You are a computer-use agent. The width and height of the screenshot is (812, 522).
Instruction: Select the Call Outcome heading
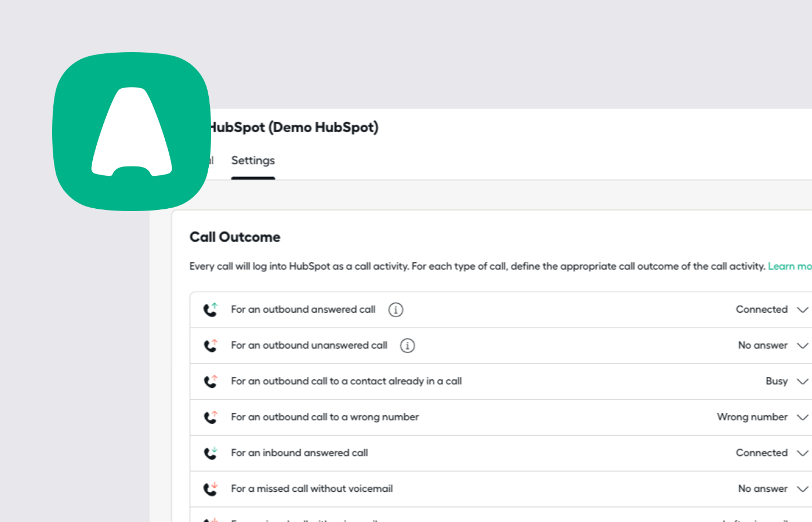(235, 237)
